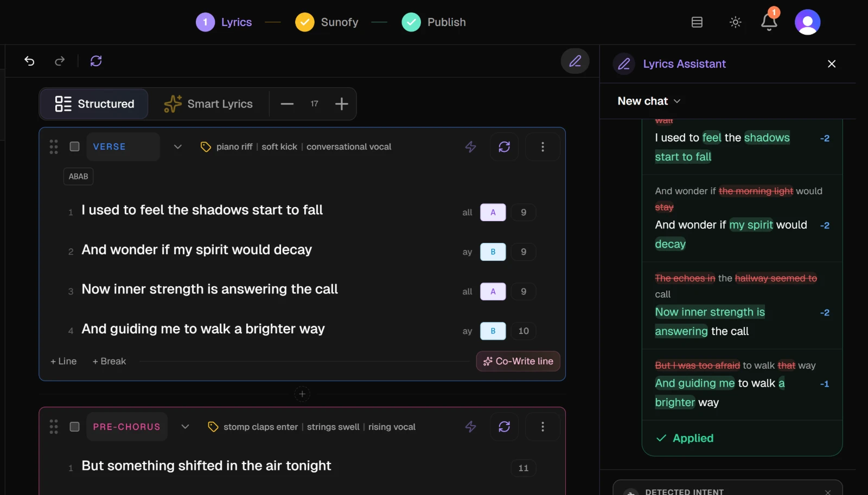This screenshot has width=868, height=495.
Task: Edit lyric line 'Now inner strength is answering the call'
Action: 210,290
